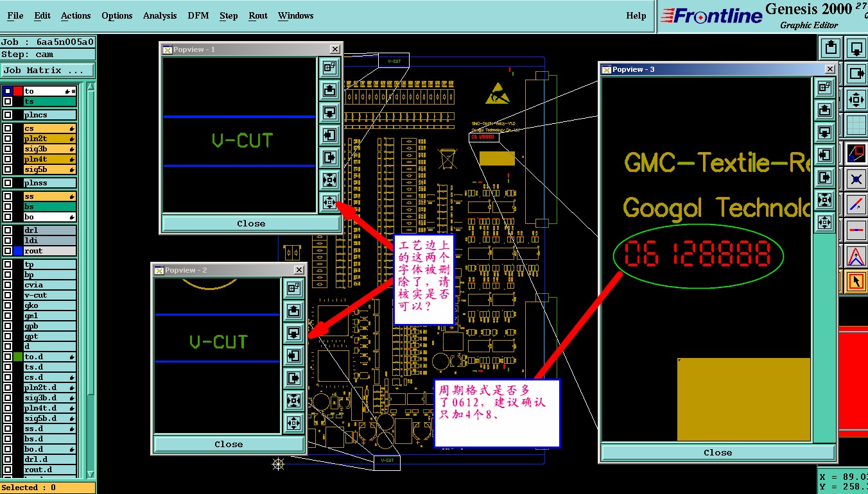Viewport: 868px width, 494px height.
Task: Pan main view right from right toolbar
Action: [x=856, y=73]
